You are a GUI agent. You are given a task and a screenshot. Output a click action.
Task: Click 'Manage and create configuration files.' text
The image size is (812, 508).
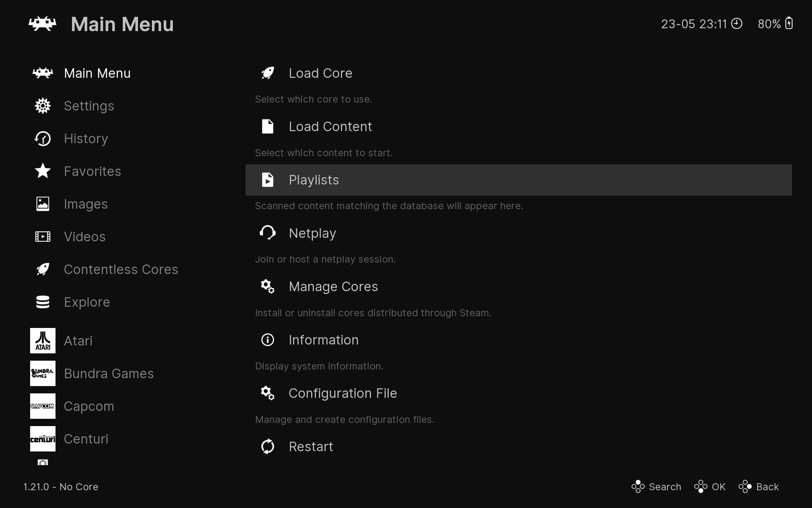click(344, 419)
